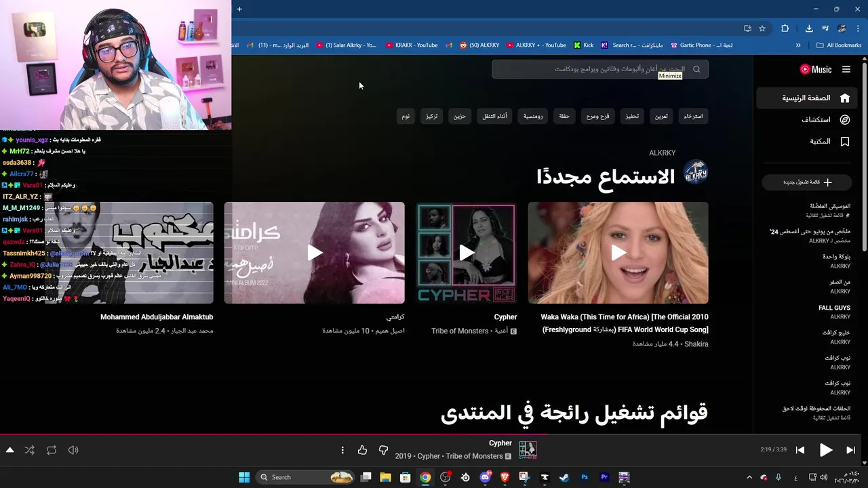Play the current track in player bar
868x488 pixels.
(826, 450)
